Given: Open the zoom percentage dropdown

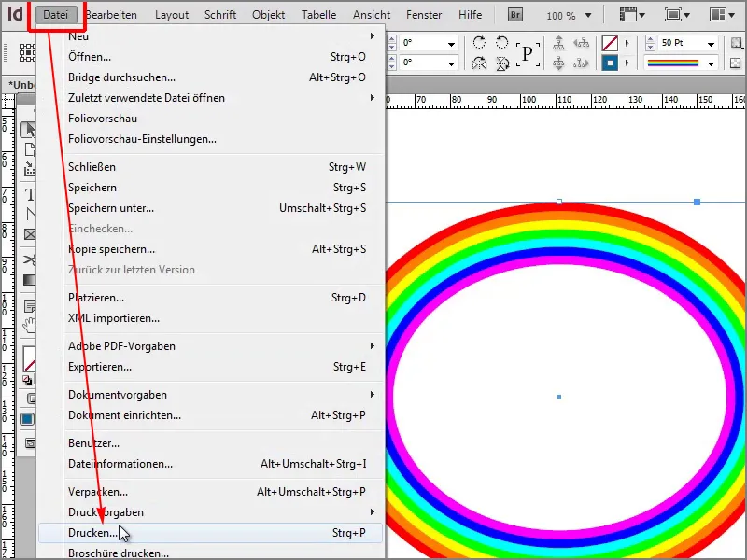Looking at the screenshot, I should 588,15.
